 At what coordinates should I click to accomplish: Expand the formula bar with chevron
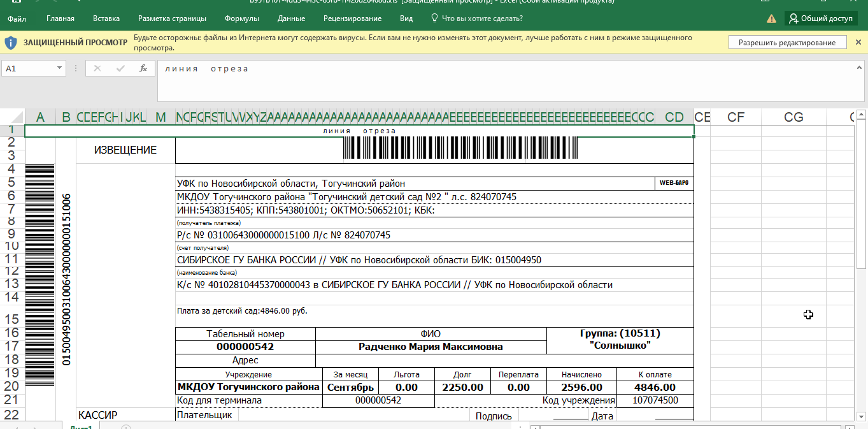(860, 68)
